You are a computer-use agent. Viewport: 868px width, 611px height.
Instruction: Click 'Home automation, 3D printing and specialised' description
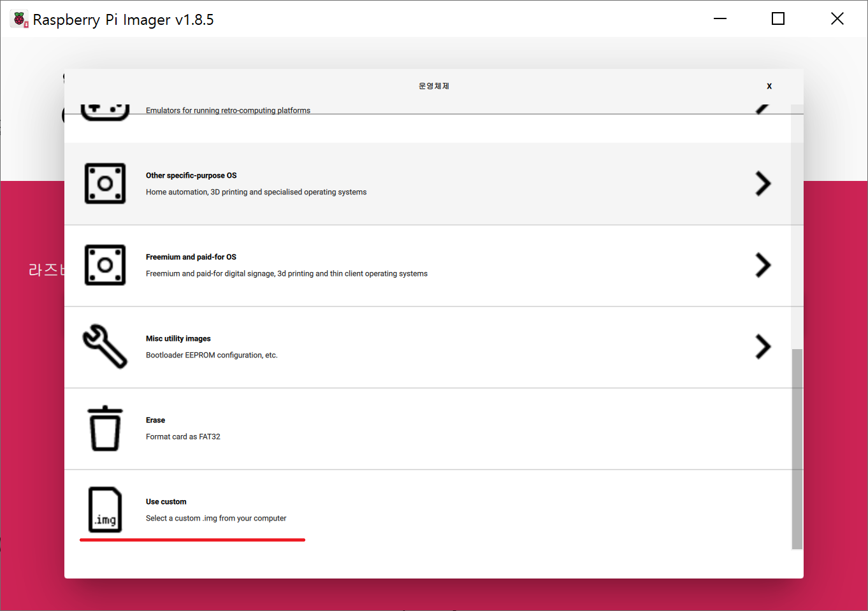coord(256,192)
